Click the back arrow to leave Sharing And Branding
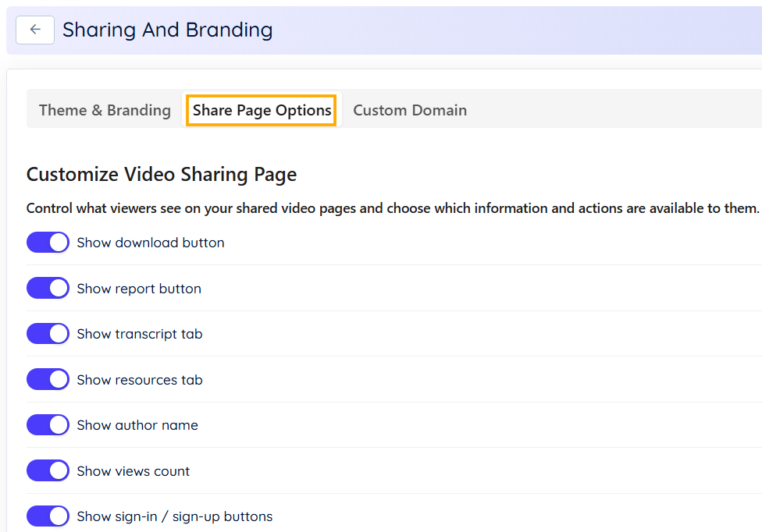 pyautogui.click(x=34, y=30)
